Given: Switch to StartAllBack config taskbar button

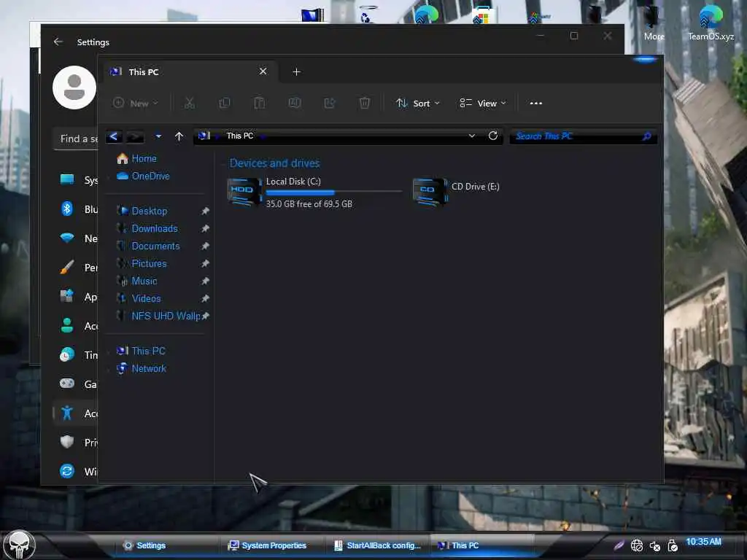Looking at the screenshot, I should [x=378, y=545].
